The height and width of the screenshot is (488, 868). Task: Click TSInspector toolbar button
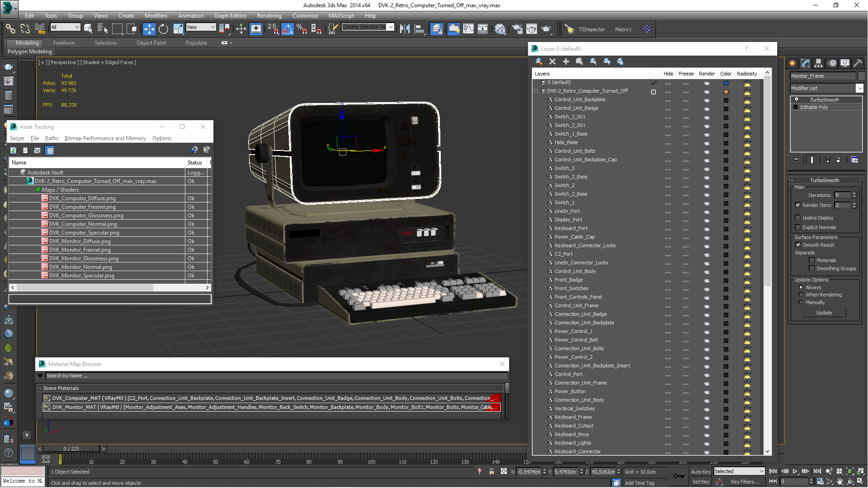[x=591, y=29]
